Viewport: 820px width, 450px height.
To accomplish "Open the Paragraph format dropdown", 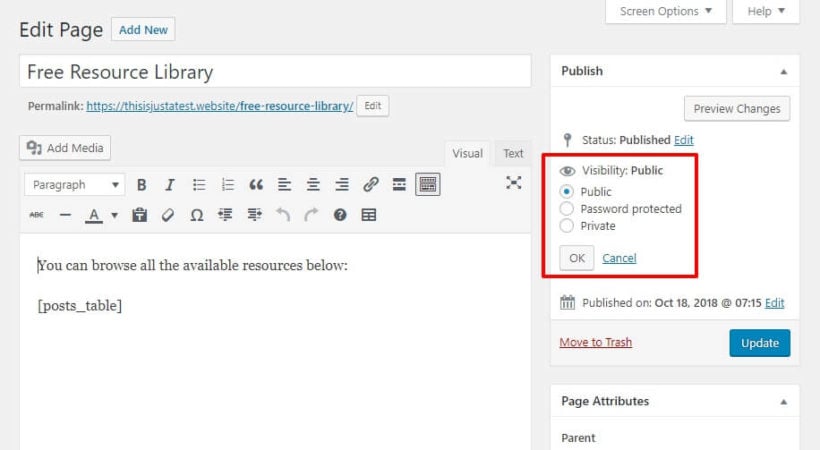I will [75, 185].
